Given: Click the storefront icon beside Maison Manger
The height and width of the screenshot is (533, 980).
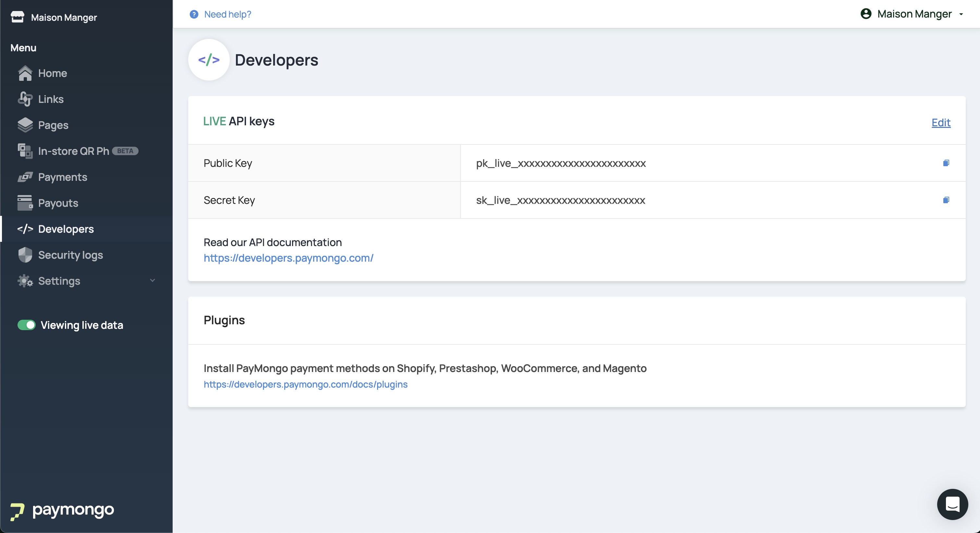Looking at the screenshot, I should pyautogui.click(x=18, y=17).
